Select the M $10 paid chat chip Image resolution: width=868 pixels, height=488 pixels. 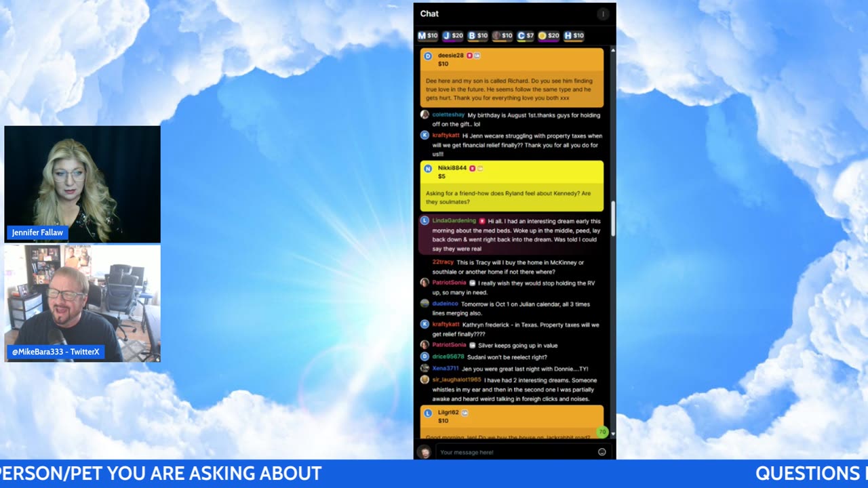coord(428,36)
